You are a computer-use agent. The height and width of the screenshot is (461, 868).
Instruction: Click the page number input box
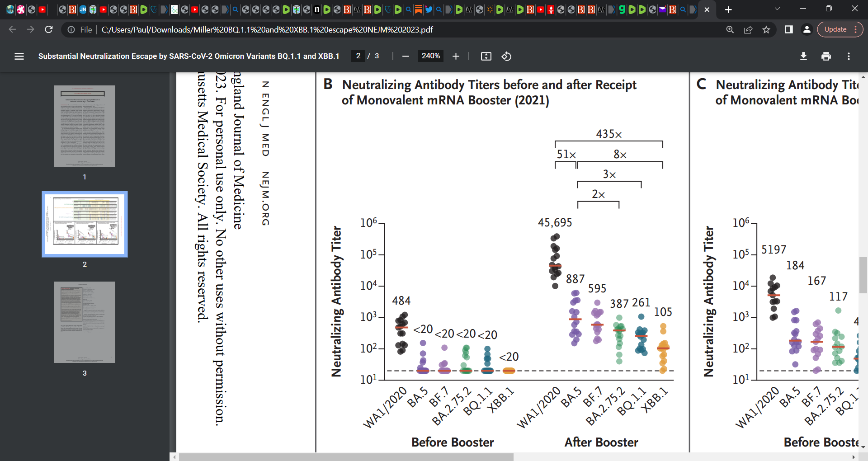(358, 56)
